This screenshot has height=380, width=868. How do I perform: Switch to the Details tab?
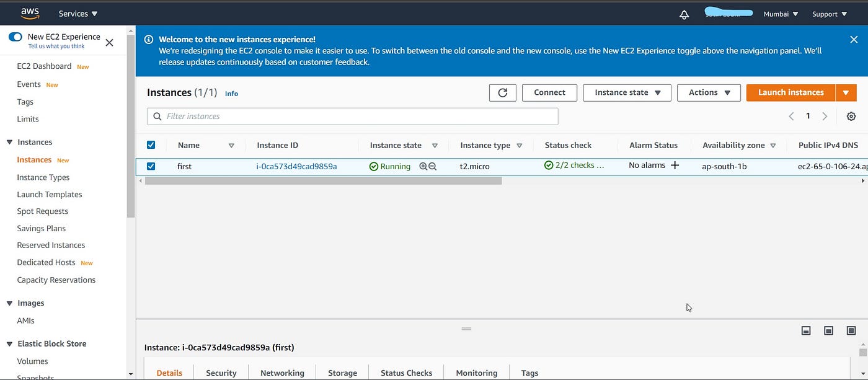coord(169,373)
